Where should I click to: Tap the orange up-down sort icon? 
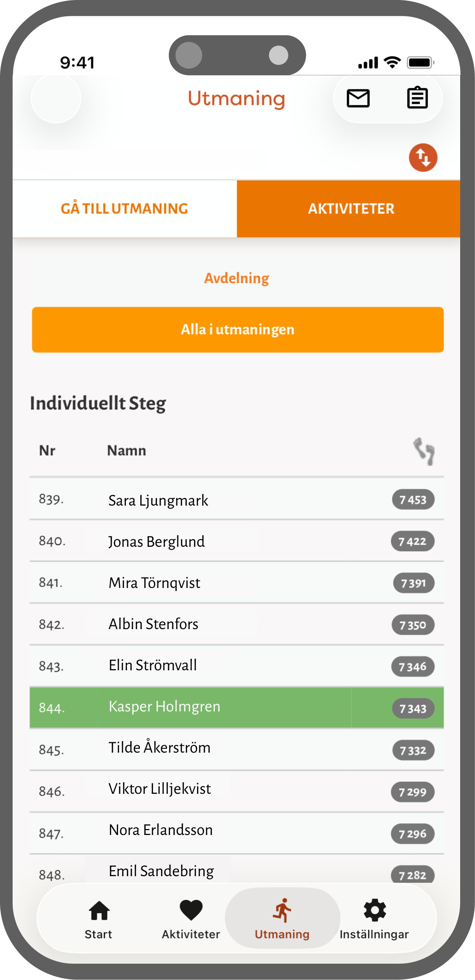[x=423, y=158]
